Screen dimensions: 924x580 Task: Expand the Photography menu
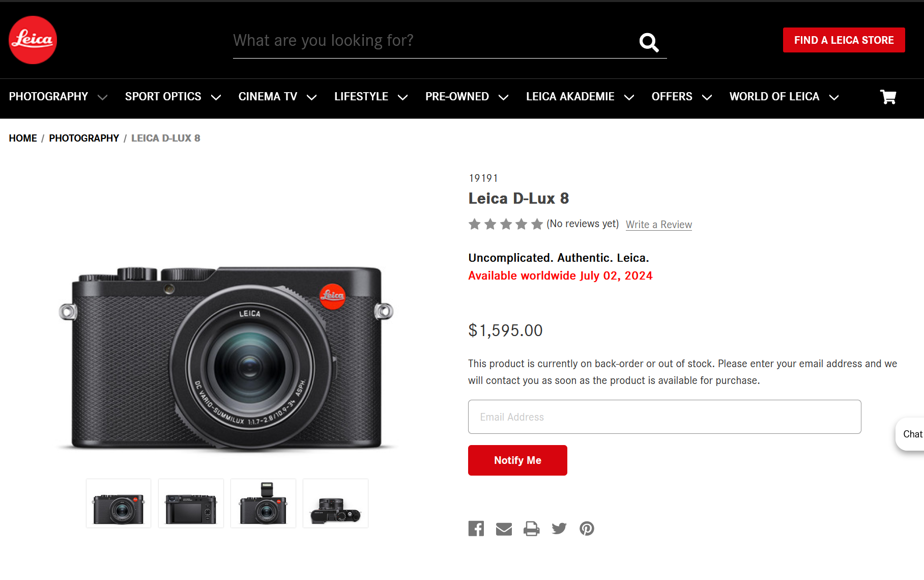click(58, 97)
